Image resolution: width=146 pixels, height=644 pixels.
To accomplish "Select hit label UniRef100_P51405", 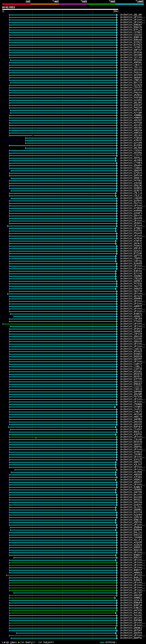I will pos(131,233).
